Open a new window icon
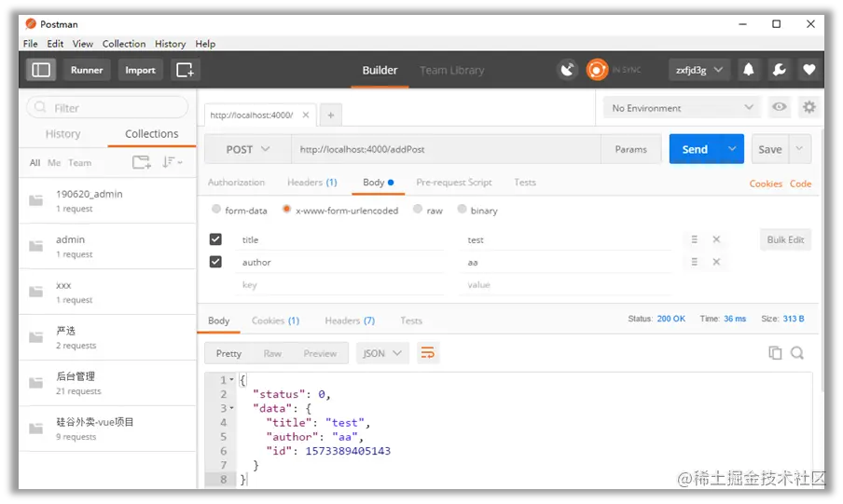 (x=185, y=70)
